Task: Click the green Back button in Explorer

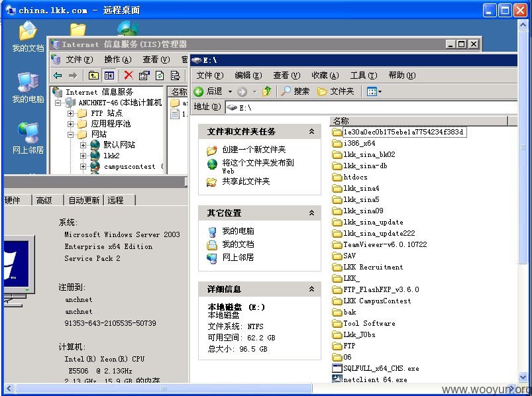Action: pyautogui.click(x=208, y=91)
